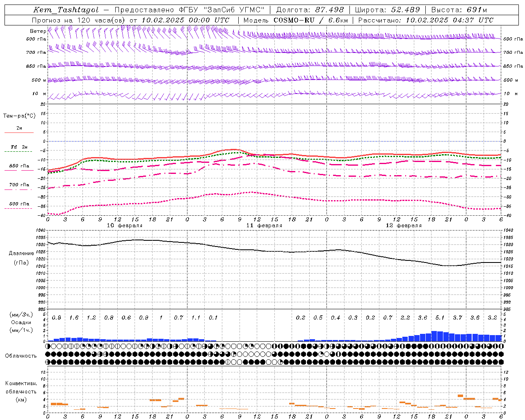
Task: Click the Осадки panel label
Action: click(21, 322)
